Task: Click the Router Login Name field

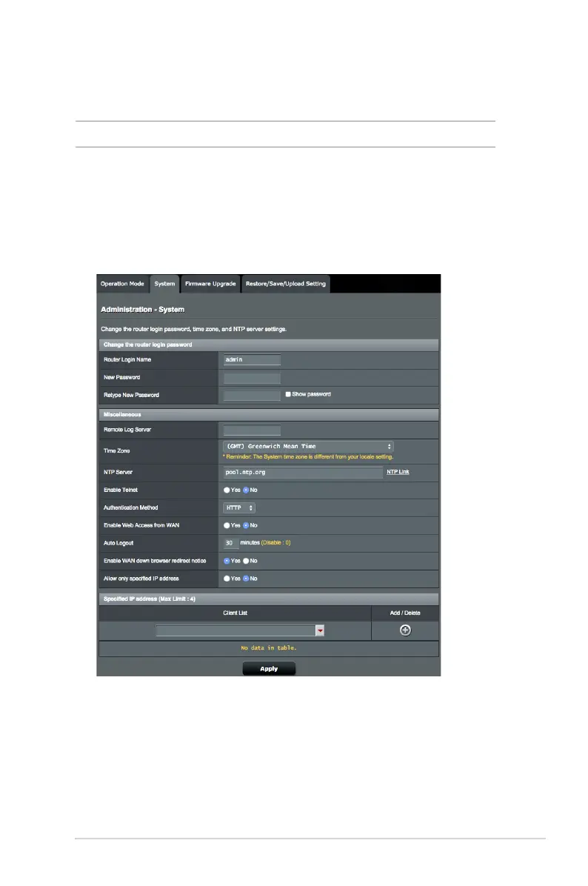Action: tap(252, 360)
